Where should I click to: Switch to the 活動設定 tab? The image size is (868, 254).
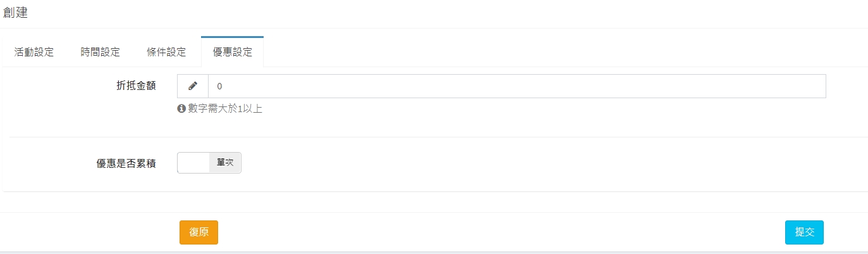(34, 52)
